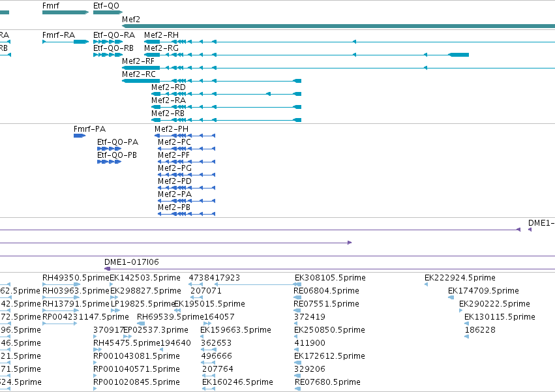
Task: Click the RE07551.5prime EST label
Action: pyautogui.click(x=326, y=304)
